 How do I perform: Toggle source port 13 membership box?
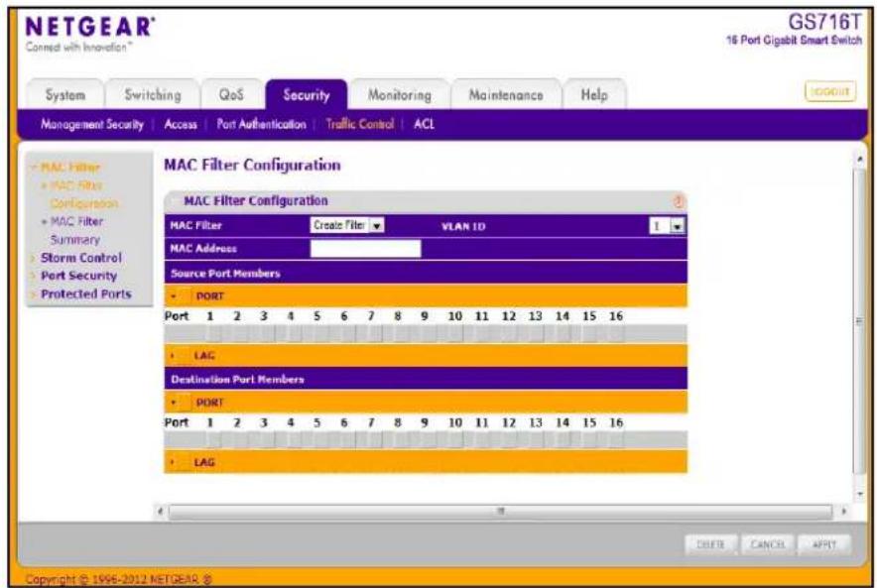coord(535,334)
